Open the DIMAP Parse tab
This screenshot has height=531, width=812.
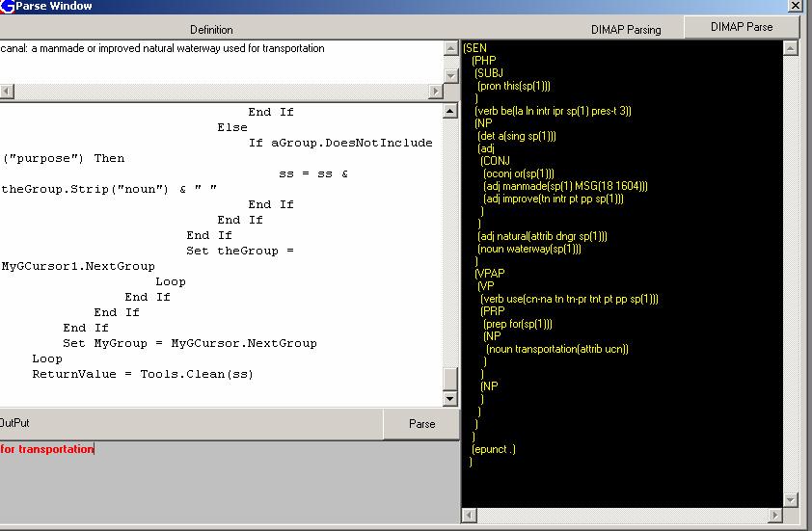[x=741, y=27]
